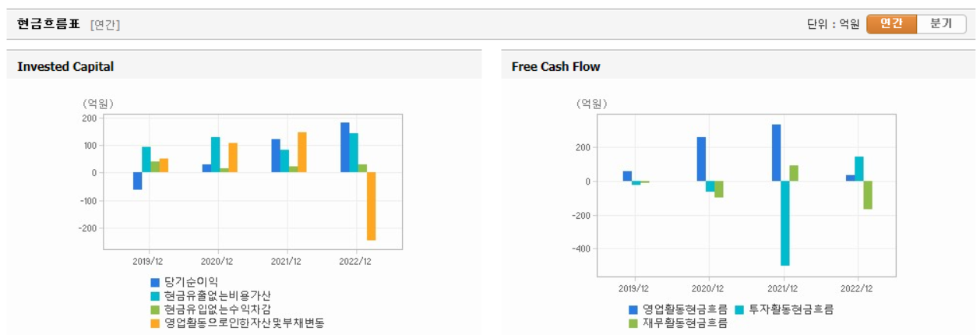Click the 투자활동현금흐름 teal legend swatch
Image resolution: width=980 pixels, height=335 pixels.
(739, 309)
